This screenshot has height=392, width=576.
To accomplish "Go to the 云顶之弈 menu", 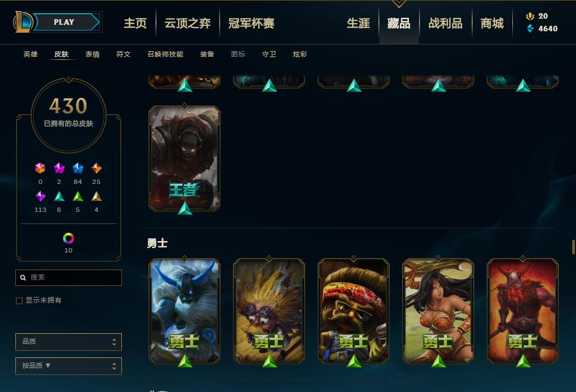I will coord(187,23).
